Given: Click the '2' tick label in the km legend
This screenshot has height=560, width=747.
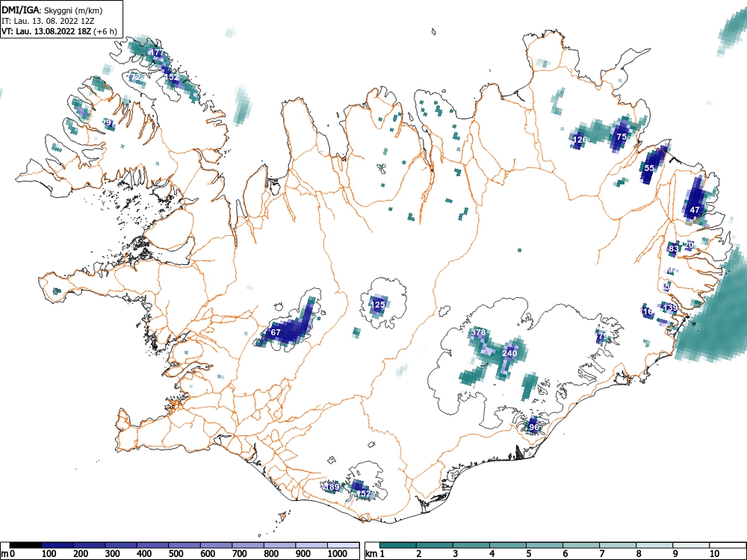Looking at the screenshot, I should (419, 554).
